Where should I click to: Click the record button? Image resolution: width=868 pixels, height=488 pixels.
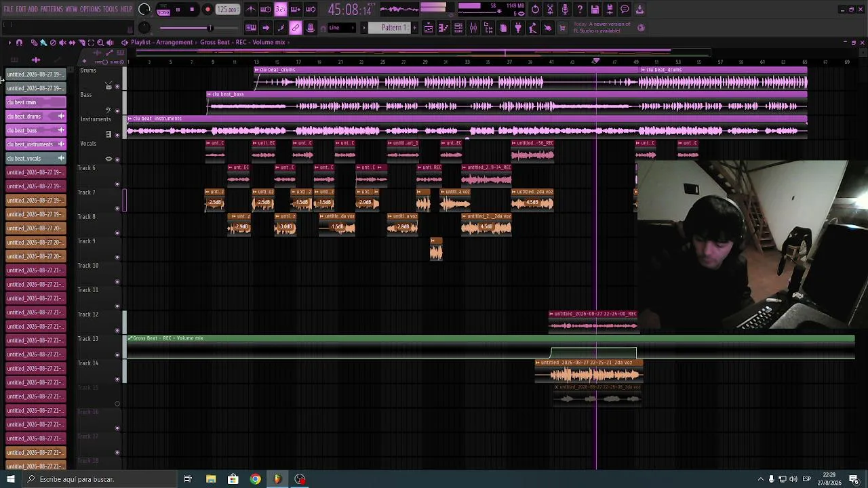(x=208, y=9)
